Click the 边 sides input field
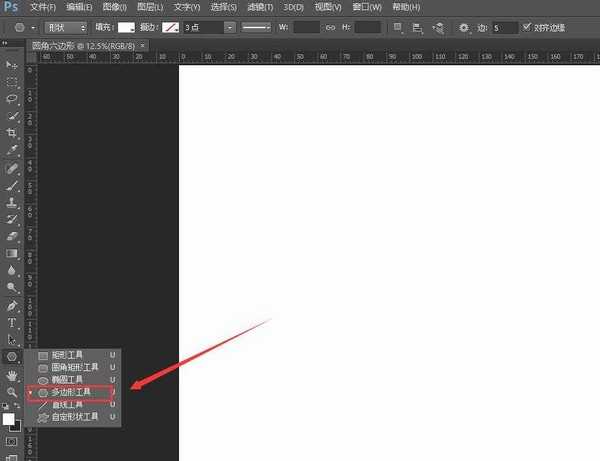The image size is (600, 461). [x=505, y=27]
